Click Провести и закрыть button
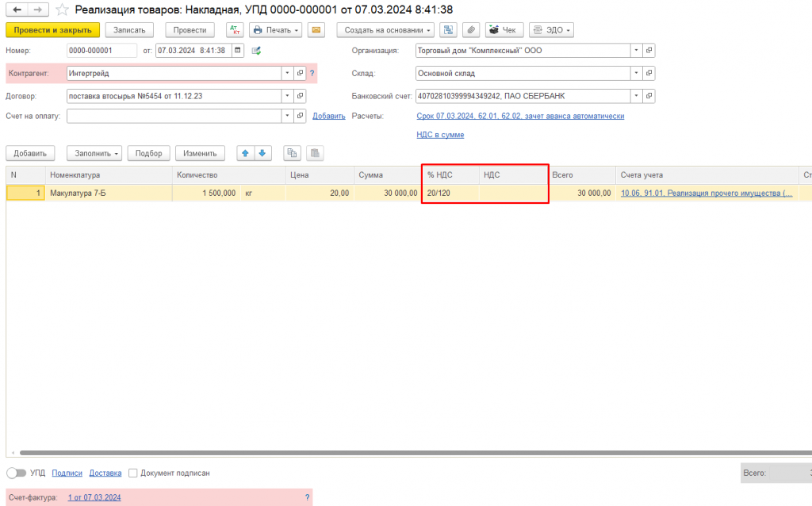The width and height of the screenshot is (812, 506). pyautogui.click(x=53, y=30)
